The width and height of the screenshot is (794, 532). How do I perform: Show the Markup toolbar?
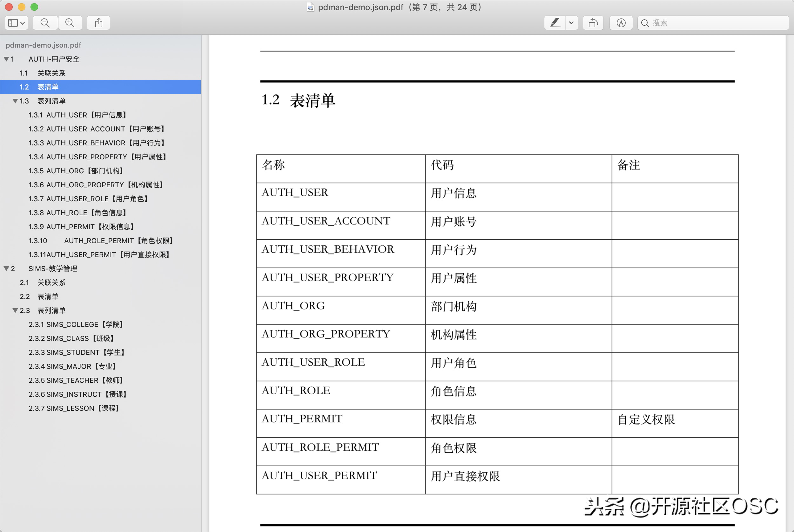621,23
